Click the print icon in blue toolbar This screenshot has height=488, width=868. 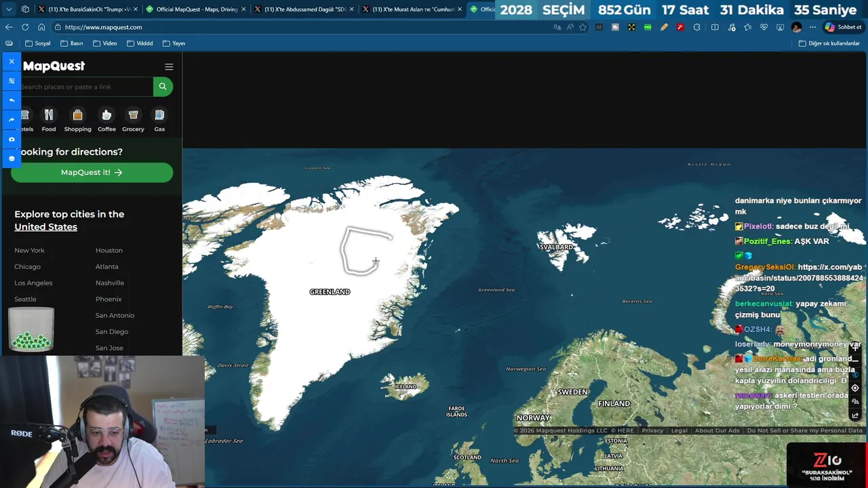coord(12,158)
